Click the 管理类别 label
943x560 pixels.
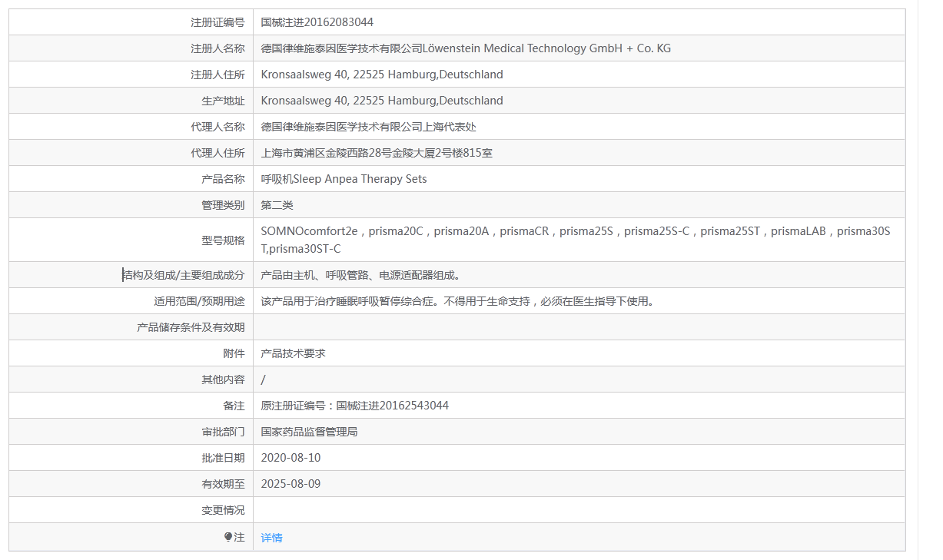coord(223,205)
